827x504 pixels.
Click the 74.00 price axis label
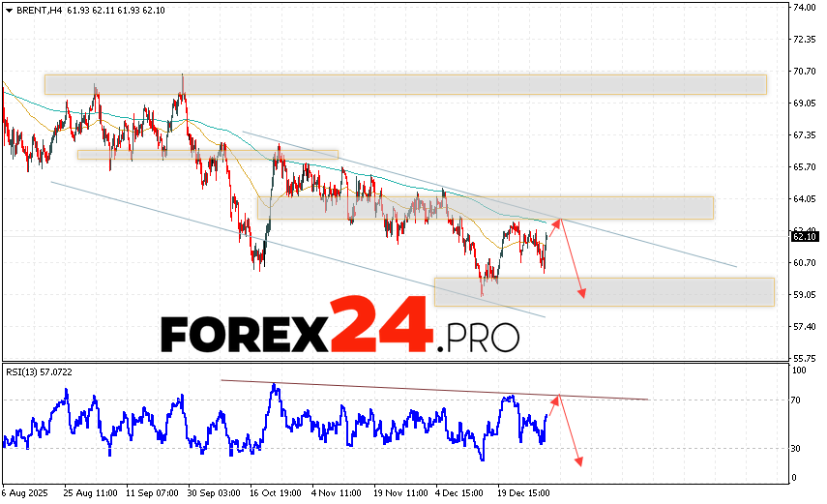(804, 8)
